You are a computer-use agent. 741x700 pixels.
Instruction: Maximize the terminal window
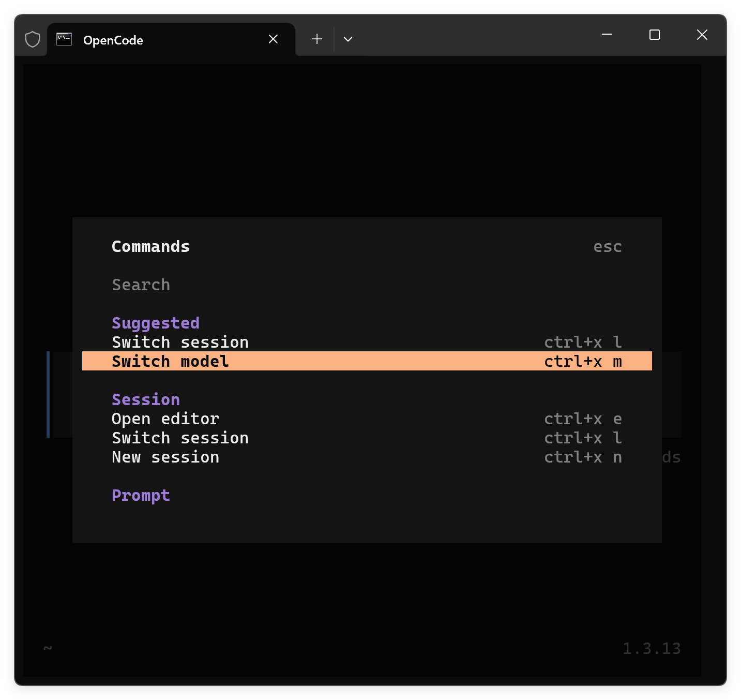[654, 35]
